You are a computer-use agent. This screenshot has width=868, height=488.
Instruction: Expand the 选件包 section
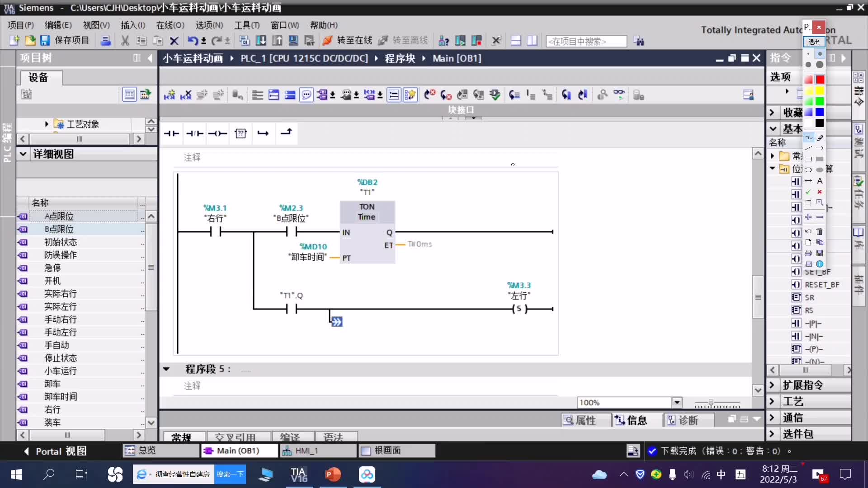(772, 434)
